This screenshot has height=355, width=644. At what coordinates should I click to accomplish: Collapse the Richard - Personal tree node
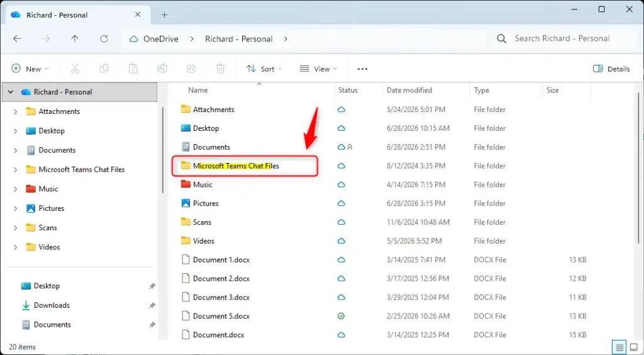coord(11,92)
